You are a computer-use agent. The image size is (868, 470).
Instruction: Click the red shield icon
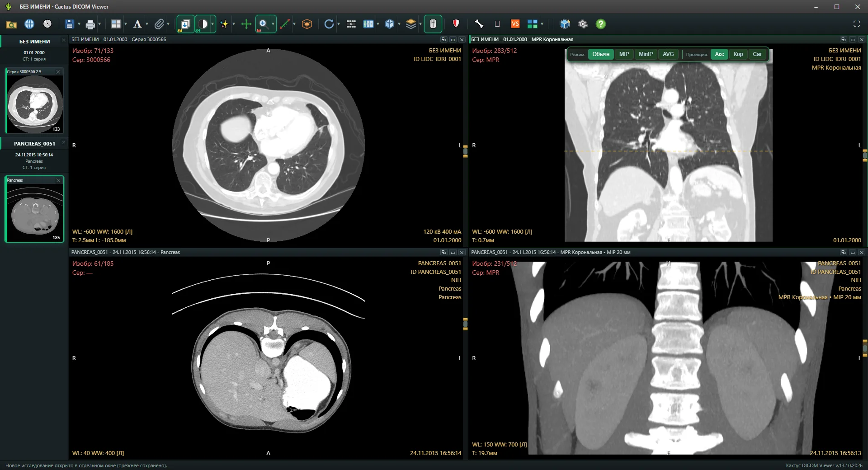click(456, 24)
